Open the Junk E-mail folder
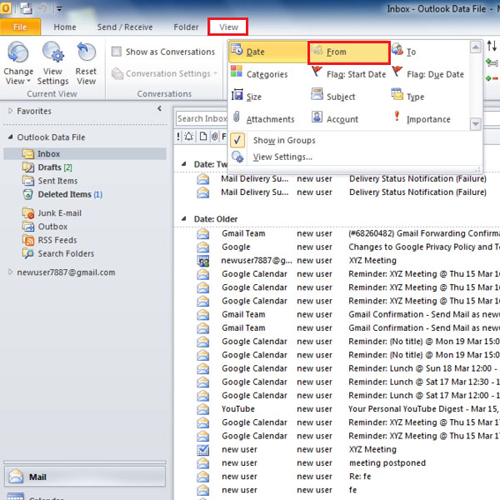500x500 pixels. pyautogui.click(x=52, y=213)
